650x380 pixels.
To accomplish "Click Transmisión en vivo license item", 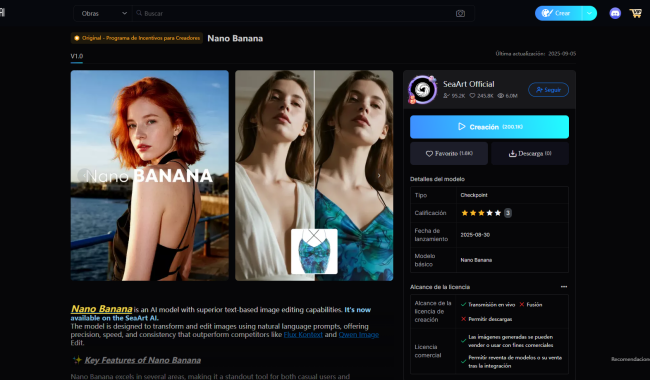I will click(488, 305).
